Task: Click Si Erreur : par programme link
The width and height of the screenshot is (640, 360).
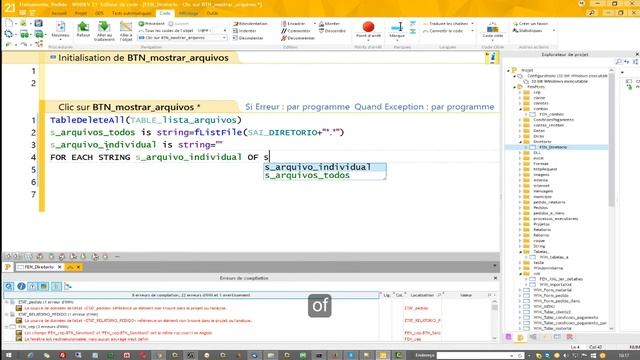Action: (x=297, y=107)
